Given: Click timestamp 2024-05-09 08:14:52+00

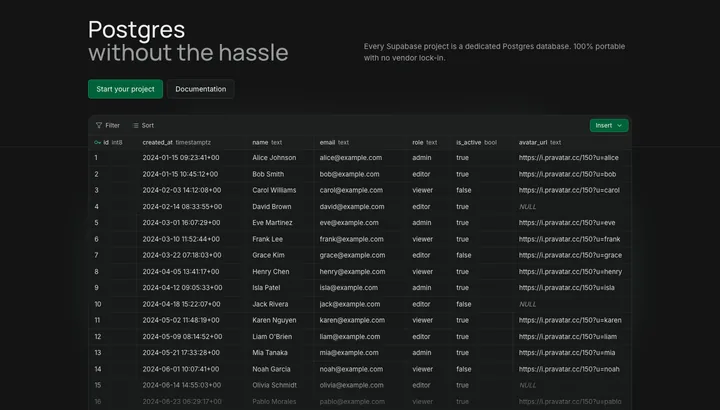Looking at the screenshot, I should coord(182,337).
